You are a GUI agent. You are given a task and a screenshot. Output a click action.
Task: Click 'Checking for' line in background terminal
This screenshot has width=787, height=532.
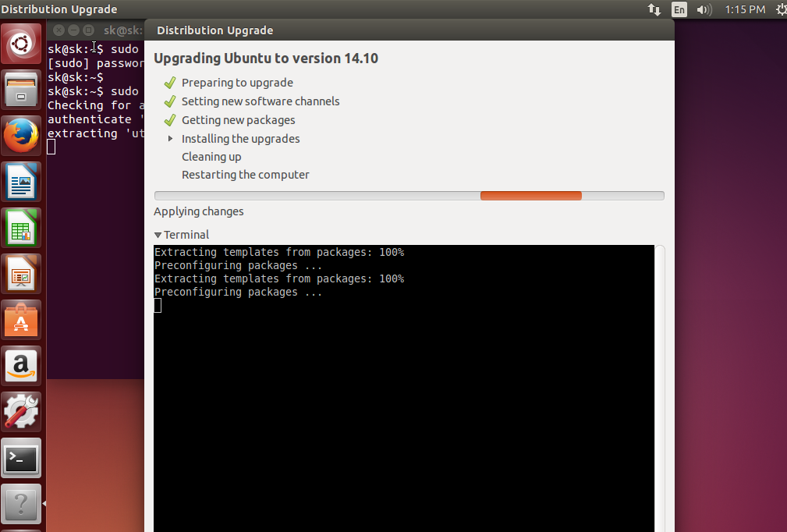pos(95,105)
